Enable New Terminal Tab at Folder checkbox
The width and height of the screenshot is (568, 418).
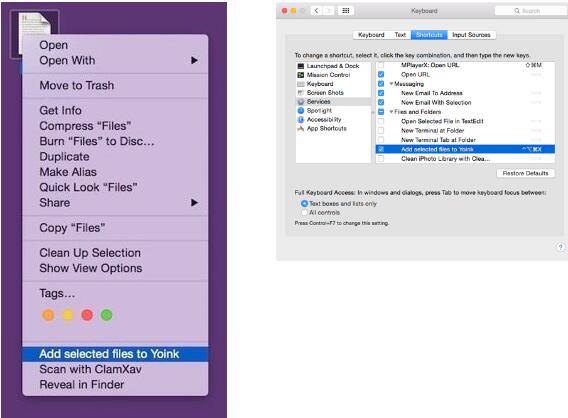pos(381,140)
